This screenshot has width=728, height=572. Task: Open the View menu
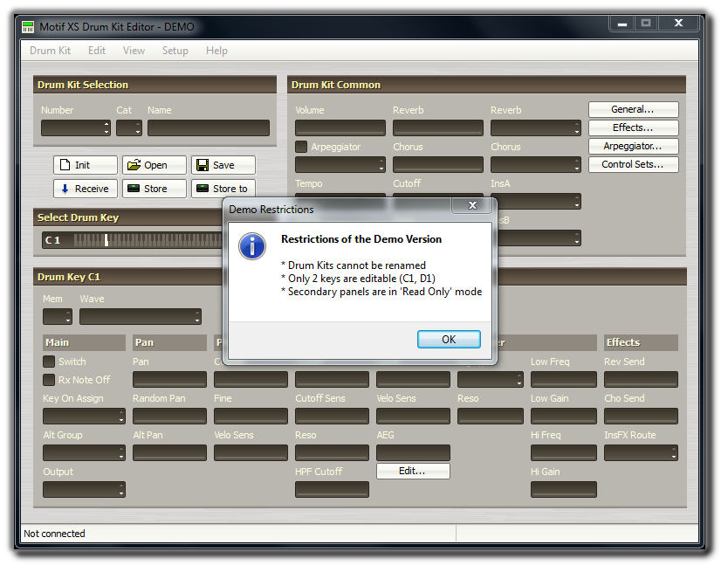[134, 51]
